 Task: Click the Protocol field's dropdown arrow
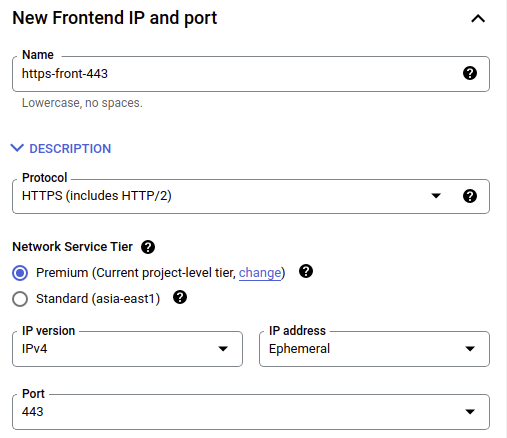click(436, 196)
